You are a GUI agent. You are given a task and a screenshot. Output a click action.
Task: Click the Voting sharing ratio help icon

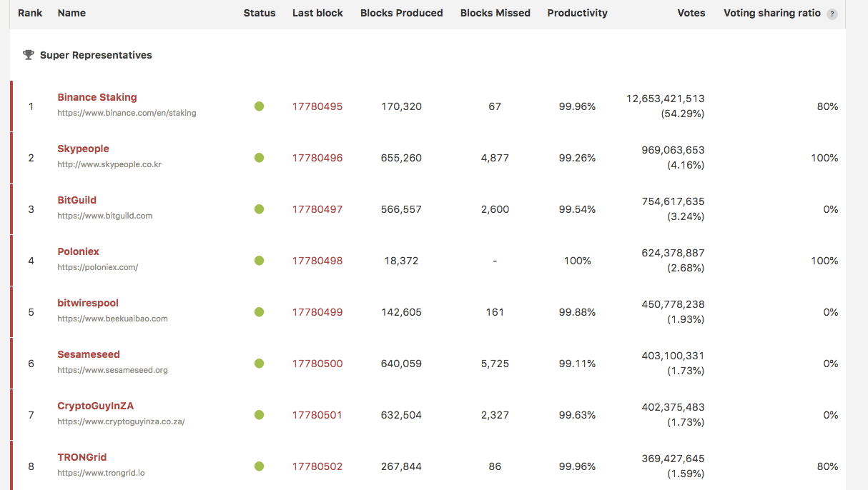832,14
